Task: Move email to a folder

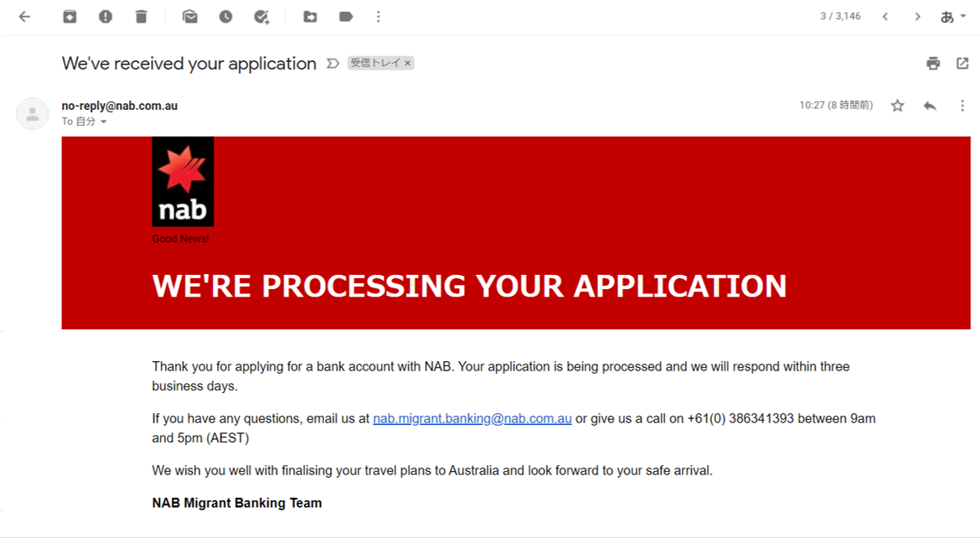Action: (x=310, y=17)
